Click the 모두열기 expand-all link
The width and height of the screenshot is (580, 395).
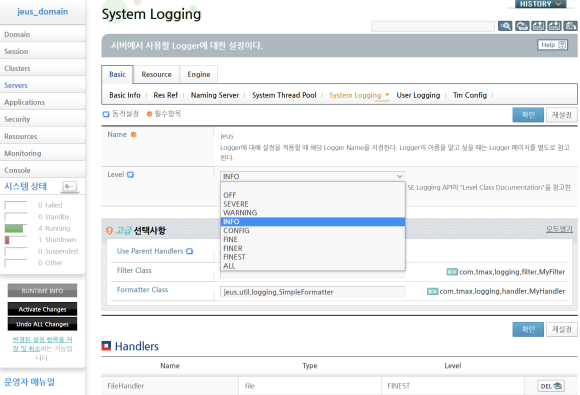click(559, 229)
